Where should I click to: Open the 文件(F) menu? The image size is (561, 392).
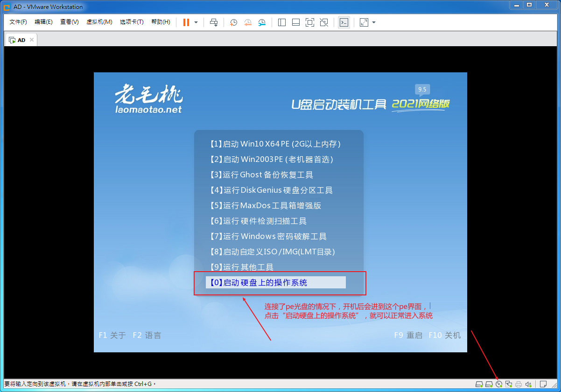tap(18, 22)
